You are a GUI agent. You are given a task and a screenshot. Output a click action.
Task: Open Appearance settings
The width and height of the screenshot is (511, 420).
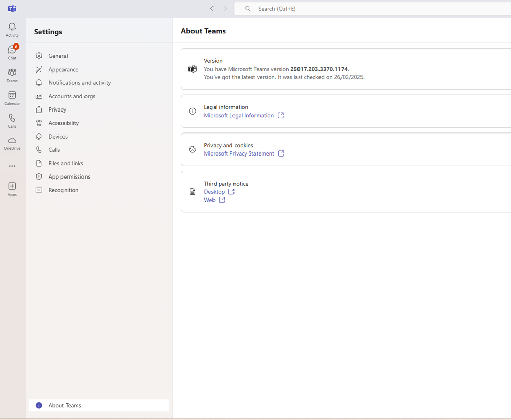pyautogui.click(x=63, y=70)
